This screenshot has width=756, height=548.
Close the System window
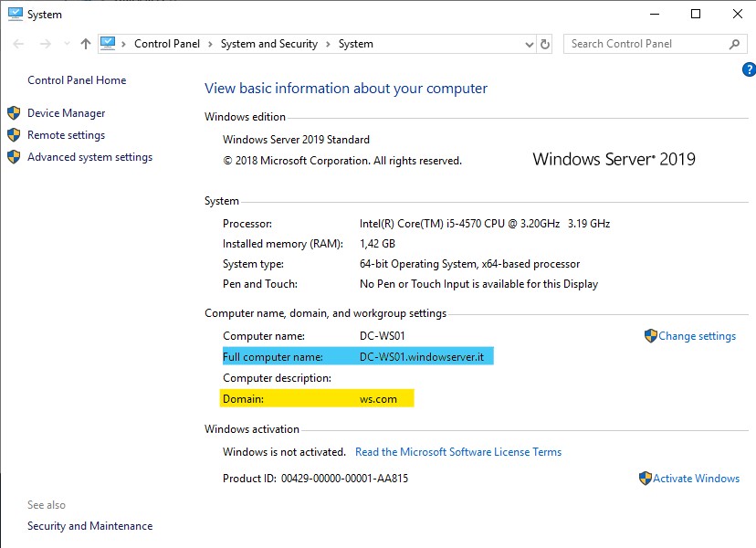pos(737,14)
